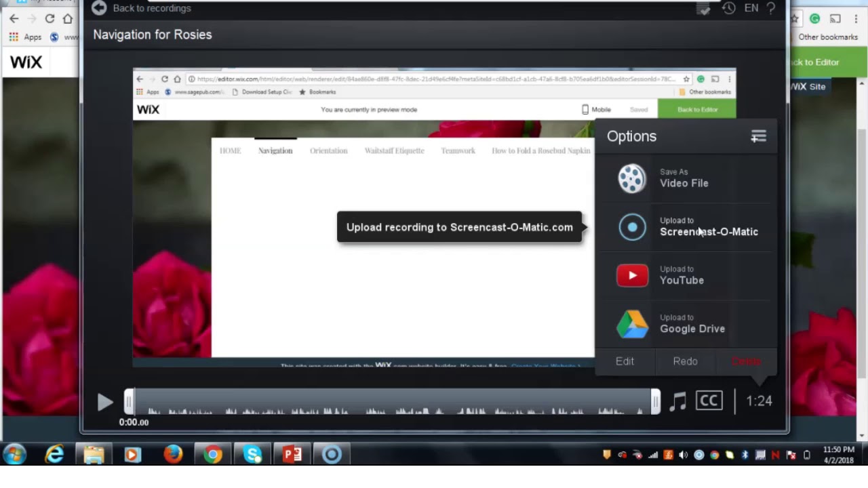Click the Back to recordings arrow icon
The image size is (868, 488).
pyautogui.click(x=99, y=8)
